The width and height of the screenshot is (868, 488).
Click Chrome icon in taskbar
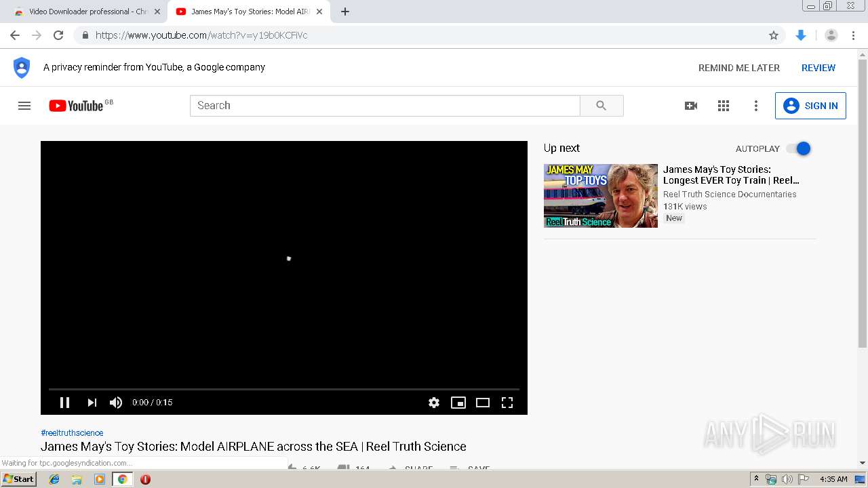point(122,479)
